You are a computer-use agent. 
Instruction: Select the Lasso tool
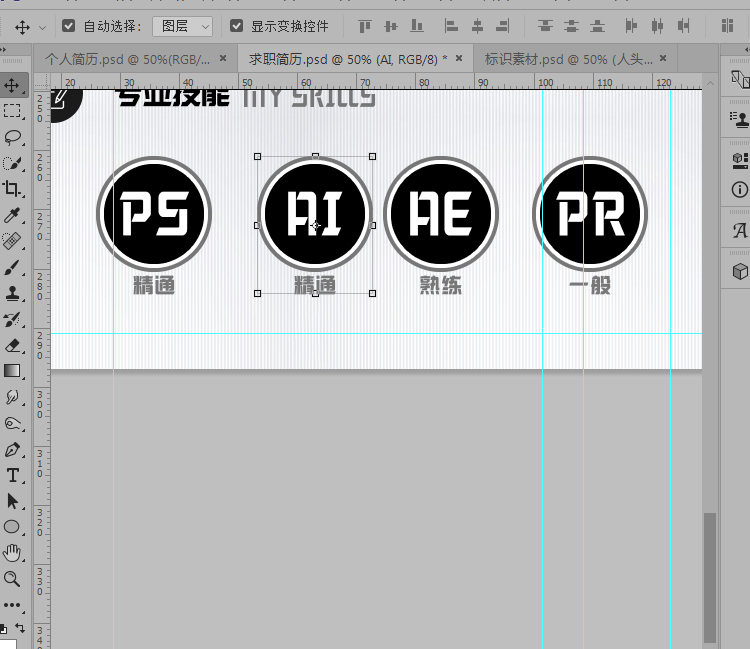[12, 137]
